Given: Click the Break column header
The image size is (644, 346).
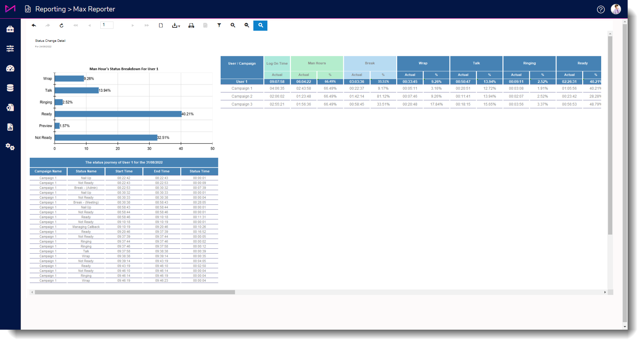Looking at the screenshot, I should [370, 63].
